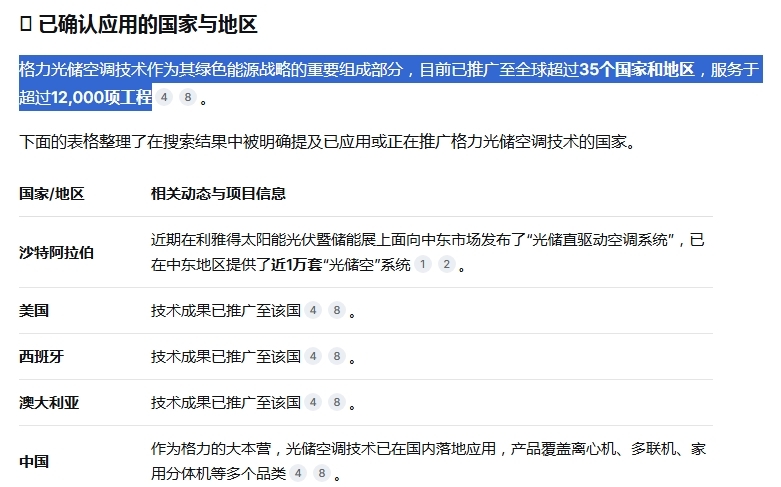Image resolution: width=781 pixels, height=487 pixels.
Task: Click the bold text 近1万套
Action: (x=296, y=264)
